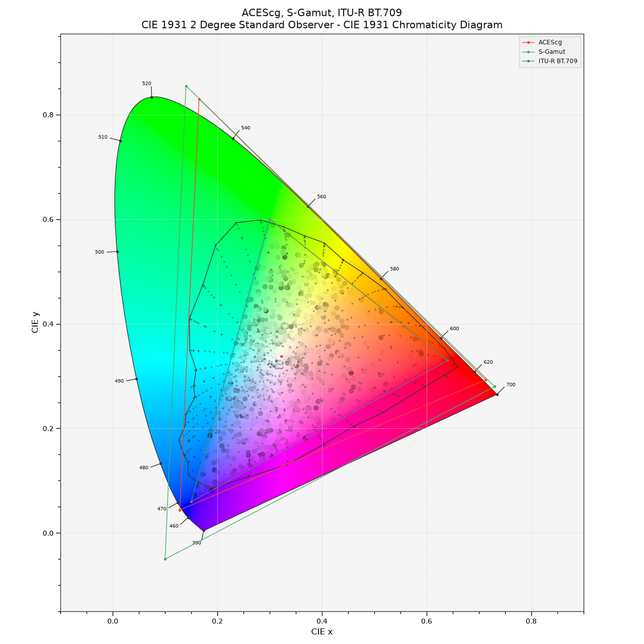Click the BT.709 green primary vertex
This screenshot has height=644, width=644.
coord(270,219)
